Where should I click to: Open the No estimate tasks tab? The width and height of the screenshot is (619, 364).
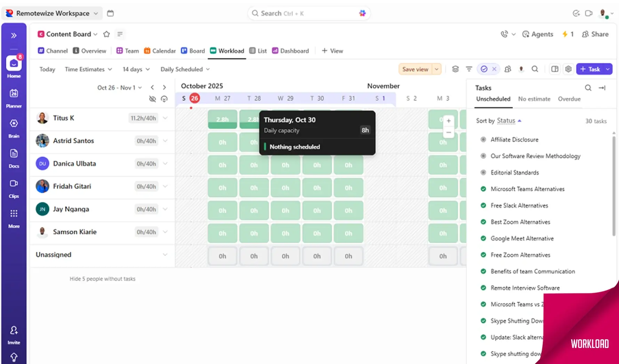[x=534, y=99]
